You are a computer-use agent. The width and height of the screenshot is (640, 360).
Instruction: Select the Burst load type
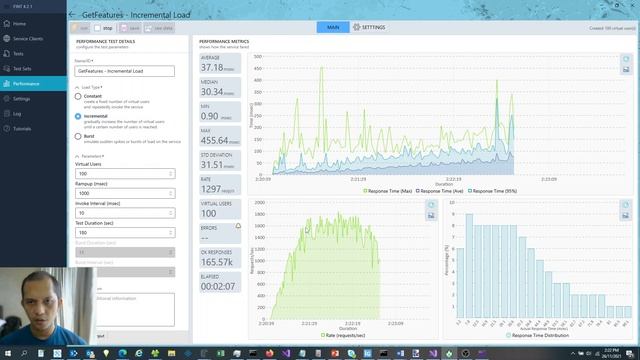[x=78, y=136]
